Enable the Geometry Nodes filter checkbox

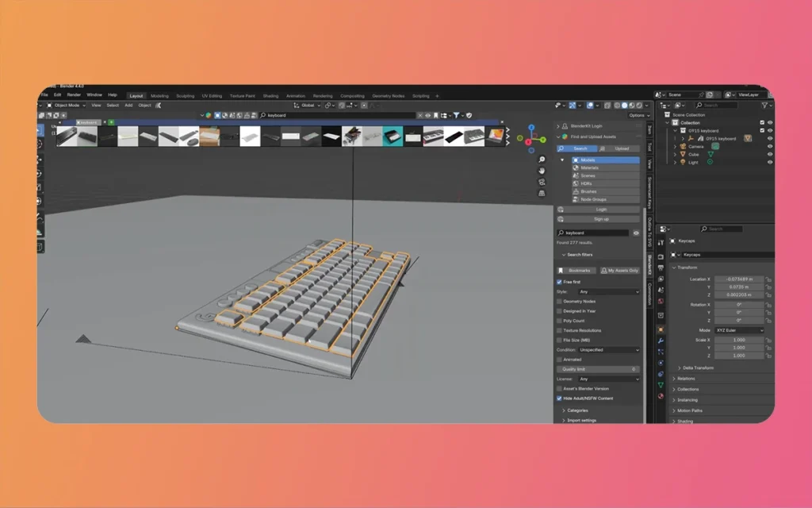point(559,301)
